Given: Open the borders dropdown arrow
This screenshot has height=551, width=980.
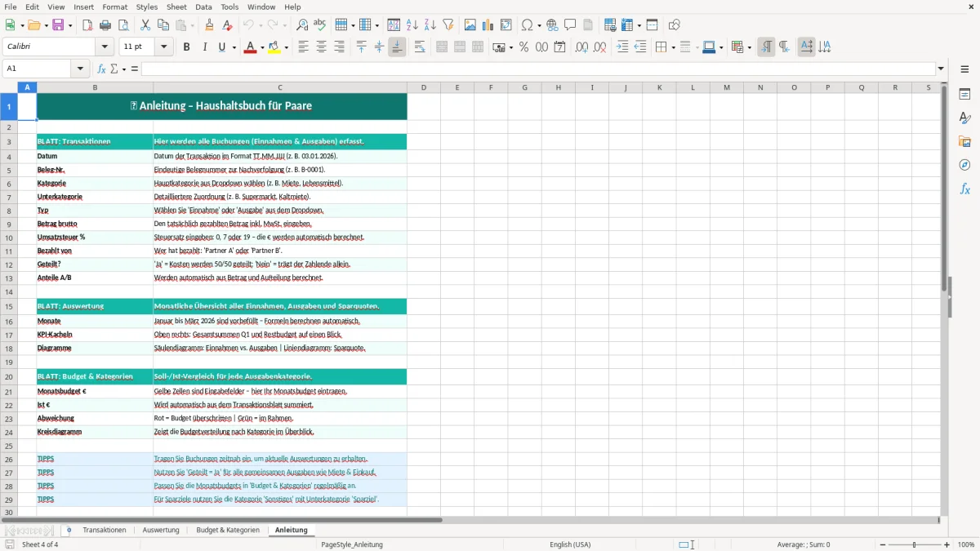Looking at the screenshot, I should click(672, 47).
